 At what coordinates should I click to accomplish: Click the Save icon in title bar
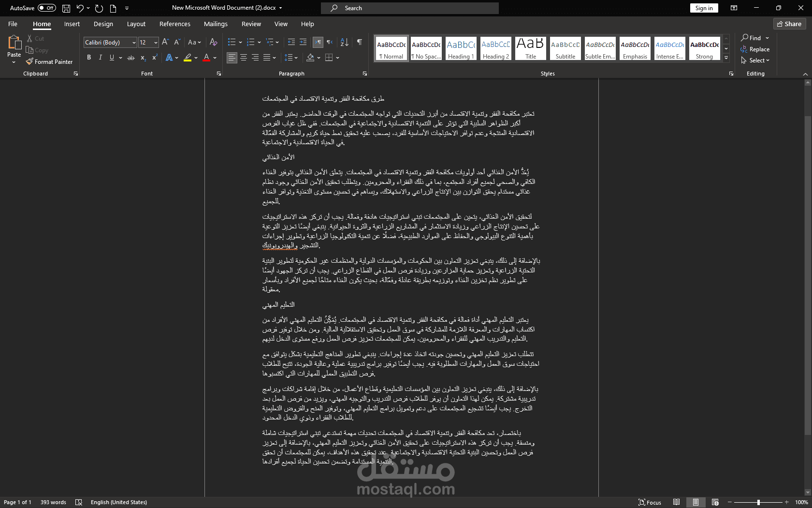point(66,8)
